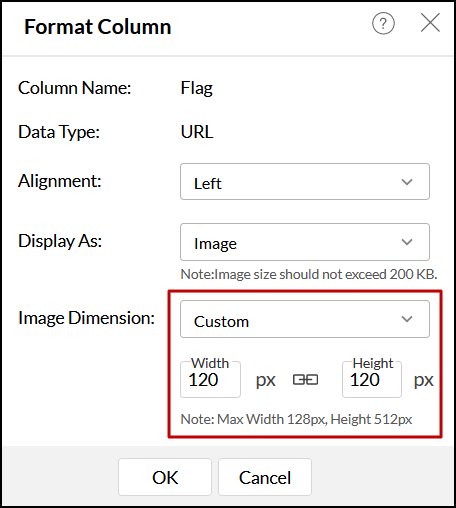Viewport: 456px width, 508px height.
Task: Click the chevron arrow in the Custom box
Action: pos(407,319)
